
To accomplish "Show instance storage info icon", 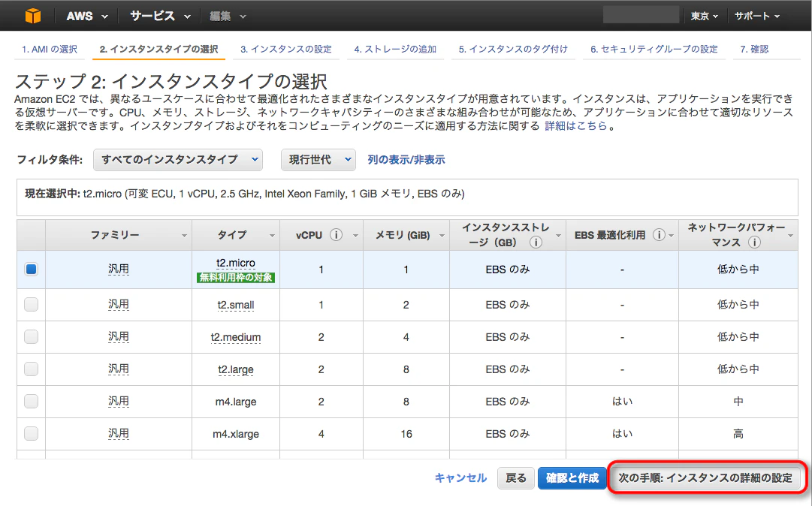I will [x=536, y=242].
